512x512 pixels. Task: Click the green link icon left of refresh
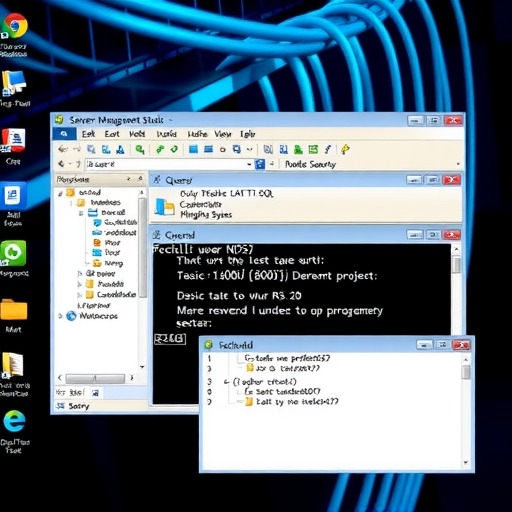click(x=160, y=149)
